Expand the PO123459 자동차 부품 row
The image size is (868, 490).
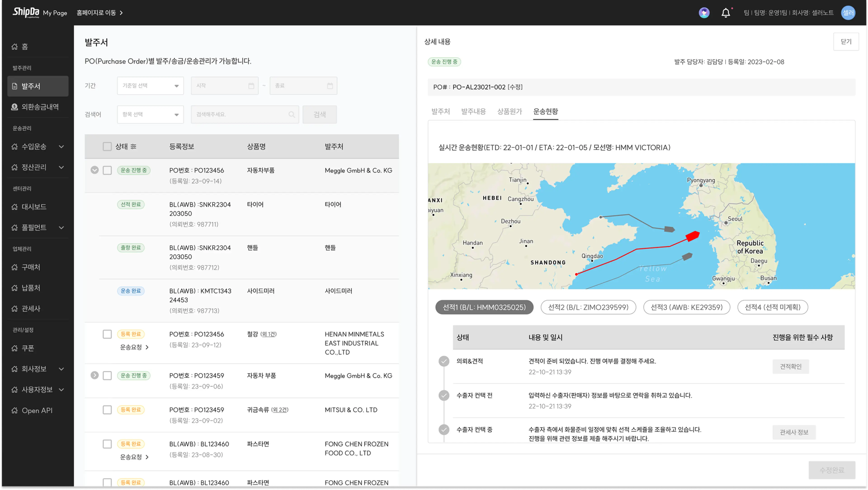point(94,375)
